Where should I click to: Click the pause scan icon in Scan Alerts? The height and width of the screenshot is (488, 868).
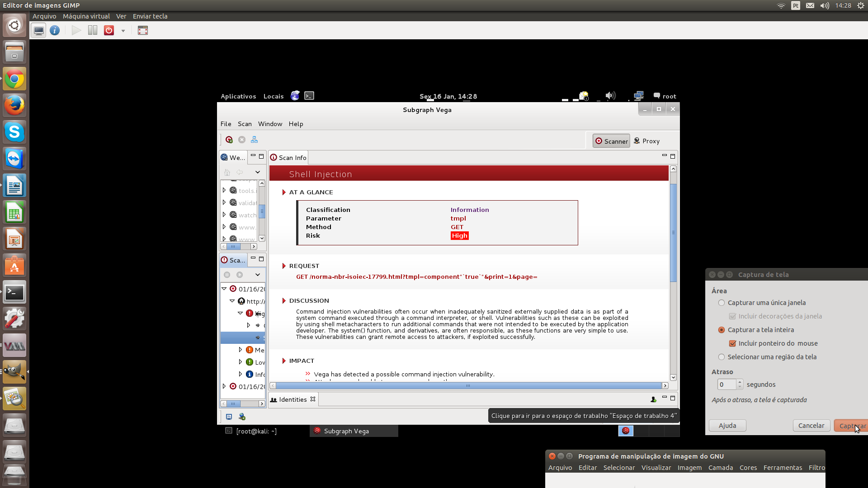tap(227, 275)
